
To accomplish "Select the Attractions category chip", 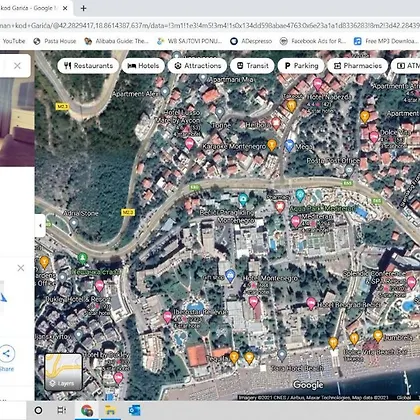I will [198, 66].
